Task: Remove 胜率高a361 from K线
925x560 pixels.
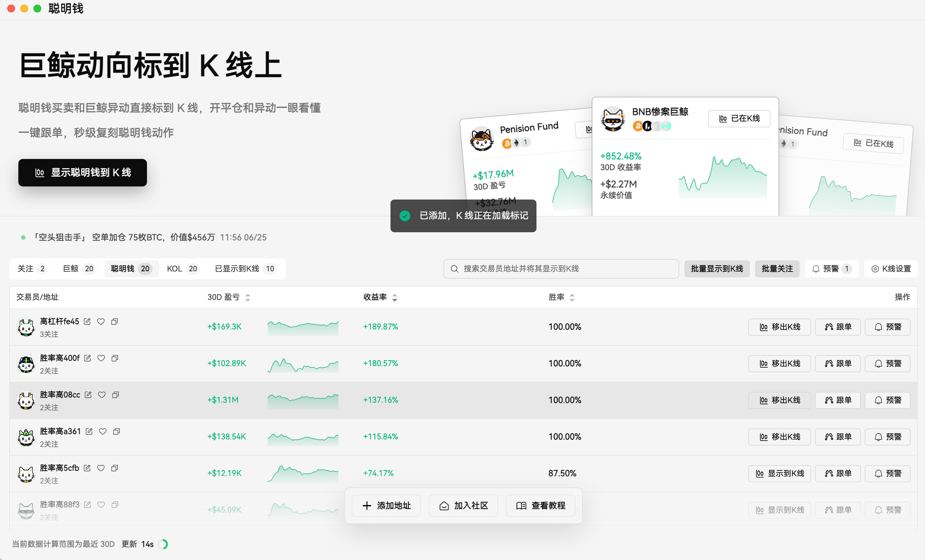Action: (779, 437)
